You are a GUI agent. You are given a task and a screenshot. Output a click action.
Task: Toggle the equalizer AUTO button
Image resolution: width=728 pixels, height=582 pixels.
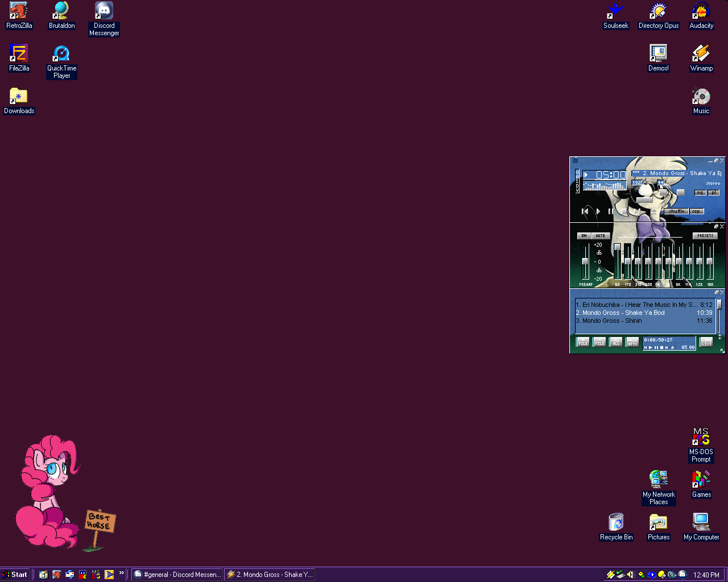[600, 236]
